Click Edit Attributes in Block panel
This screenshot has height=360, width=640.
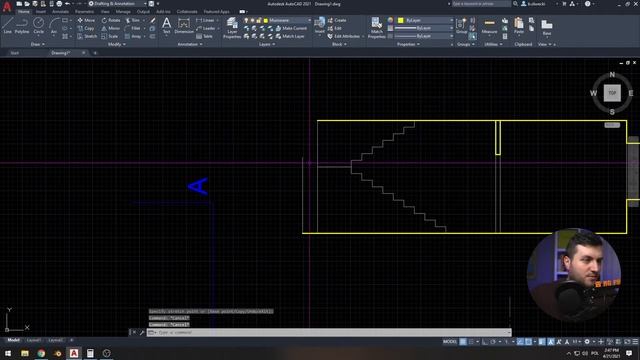tap(344, 36)
